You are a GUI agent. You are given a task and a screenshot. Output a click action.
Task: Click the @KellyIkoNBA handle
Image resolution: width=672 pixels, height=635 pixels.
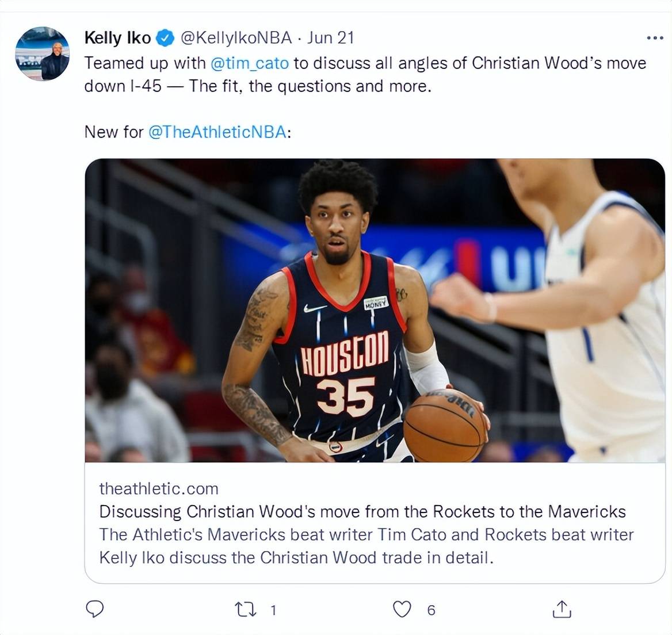[x=236, y=38]
